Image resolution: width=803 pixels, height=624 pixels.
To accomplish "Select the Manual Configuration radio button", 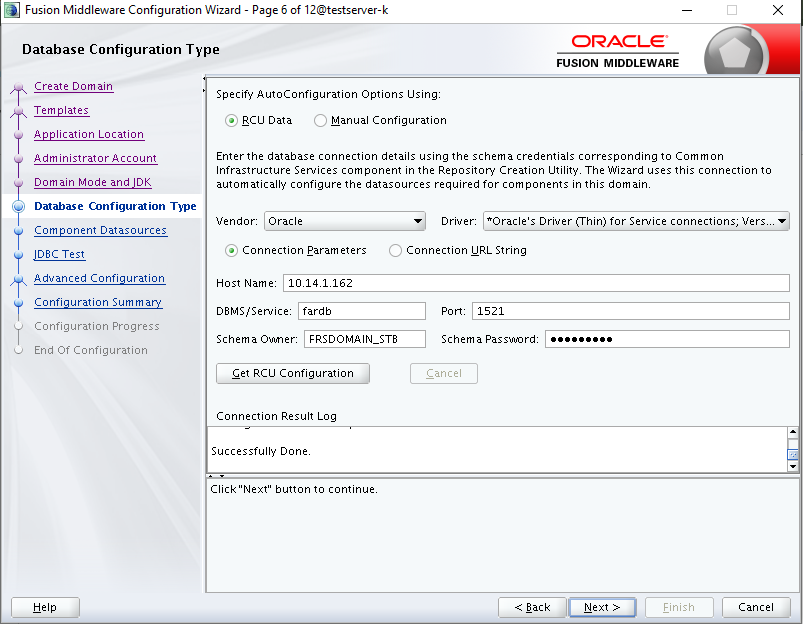I will coord(320,120).
